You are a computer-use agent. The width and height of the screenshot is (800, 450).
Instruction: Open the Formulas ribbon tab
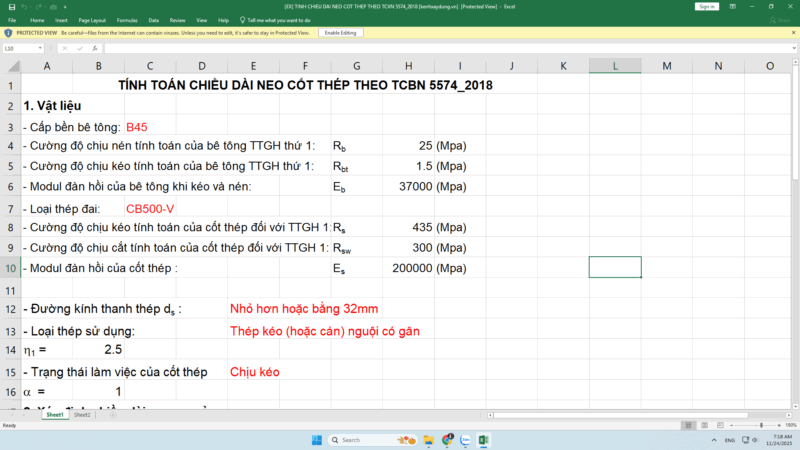click(x=126, y=19)
